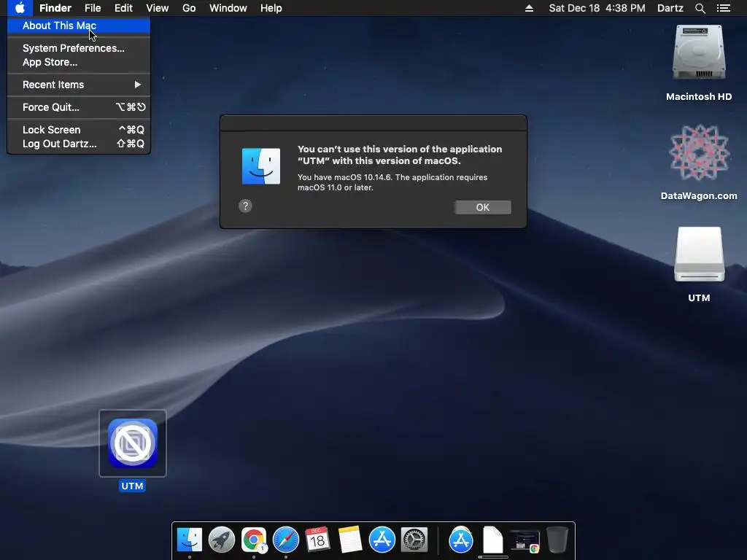Screen dimensions: 747x560
Task: Open Safari compass in the Dock
Action: click(286, 540)
